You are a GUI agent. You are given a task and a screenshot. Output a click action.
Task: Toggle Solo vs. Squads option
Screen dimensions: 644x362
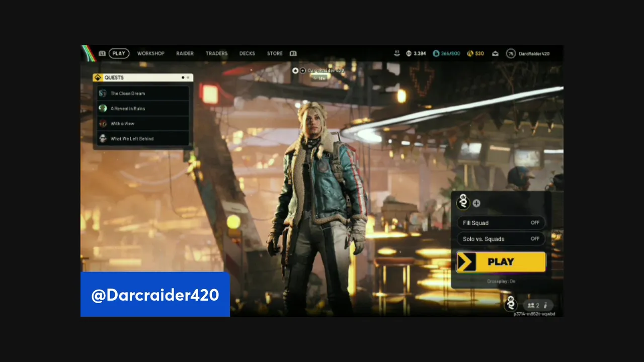(x=501, y=239)
